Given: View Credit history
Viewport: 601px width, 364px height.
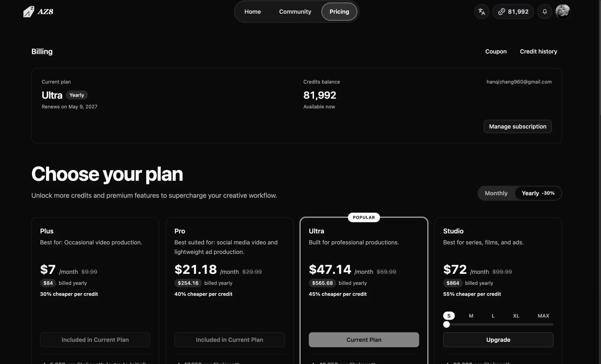Looking at the screenshot, I should click(538, 51).
